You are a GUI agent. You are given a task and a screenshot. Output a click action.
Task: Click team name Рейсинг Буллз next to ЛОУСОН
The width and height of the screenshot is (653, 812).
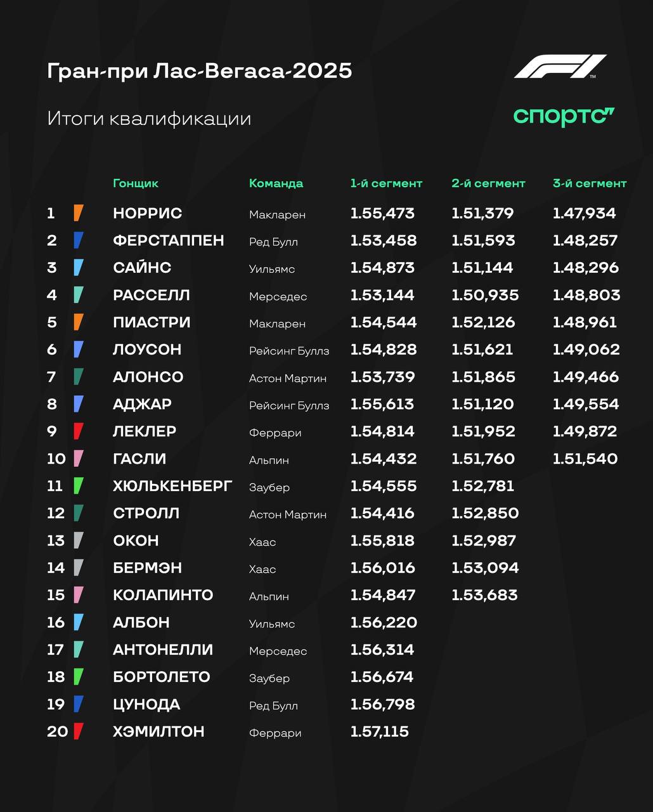click(289, 351)
